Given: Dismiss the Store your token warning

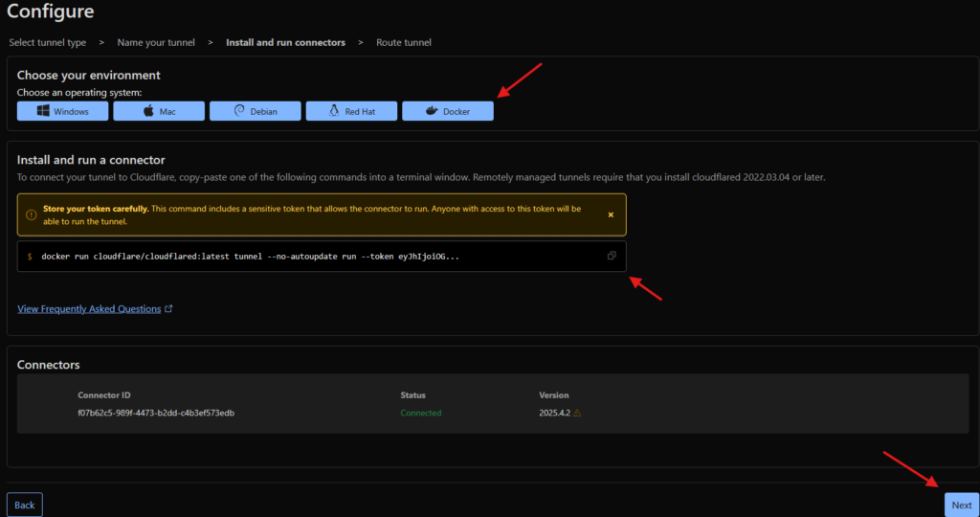Looking at the screenshot, I should tap(611, 214).
